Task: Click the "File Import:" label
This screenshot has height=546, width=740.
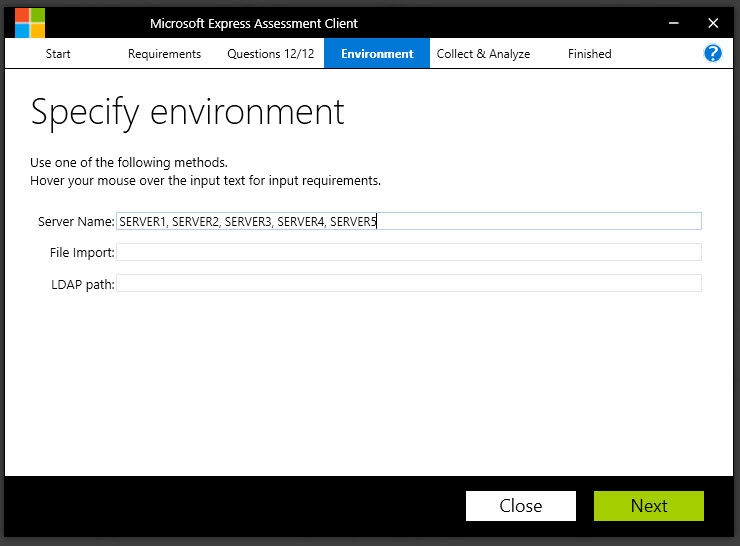Action: point(82,253)
